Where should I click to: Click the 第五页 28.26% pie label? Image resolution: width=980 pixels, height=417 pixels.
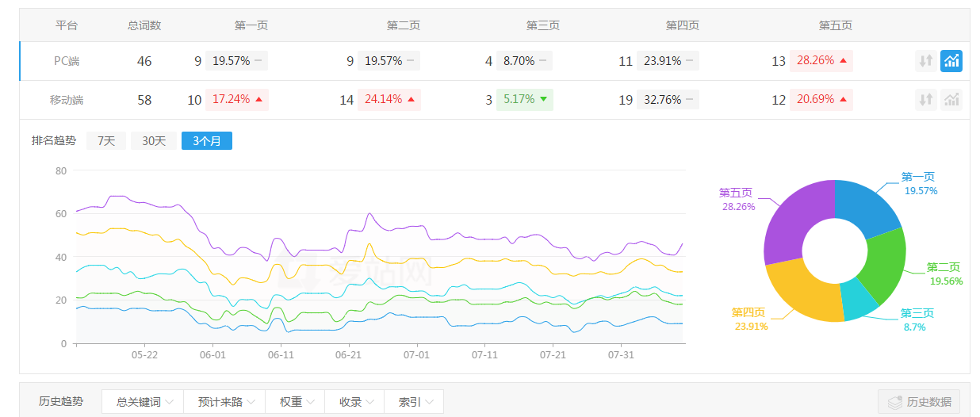pos(737,199)
